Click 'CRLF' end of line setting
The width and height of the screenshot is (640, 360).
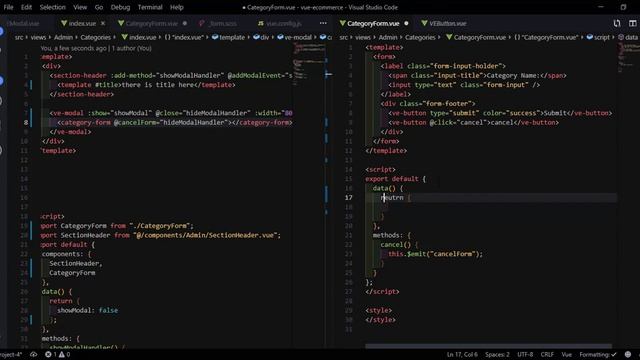point(547,354)
